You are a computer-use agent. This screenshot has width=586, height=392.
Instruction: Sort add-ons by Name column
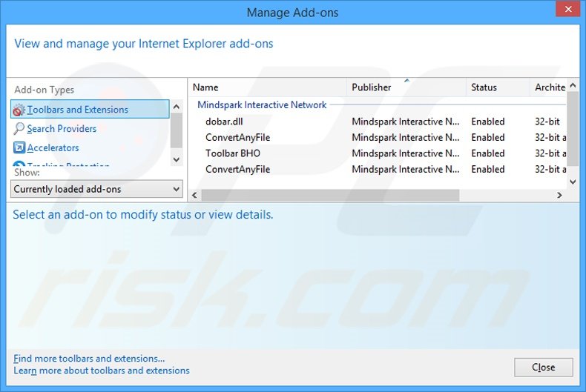coord(268,87)
